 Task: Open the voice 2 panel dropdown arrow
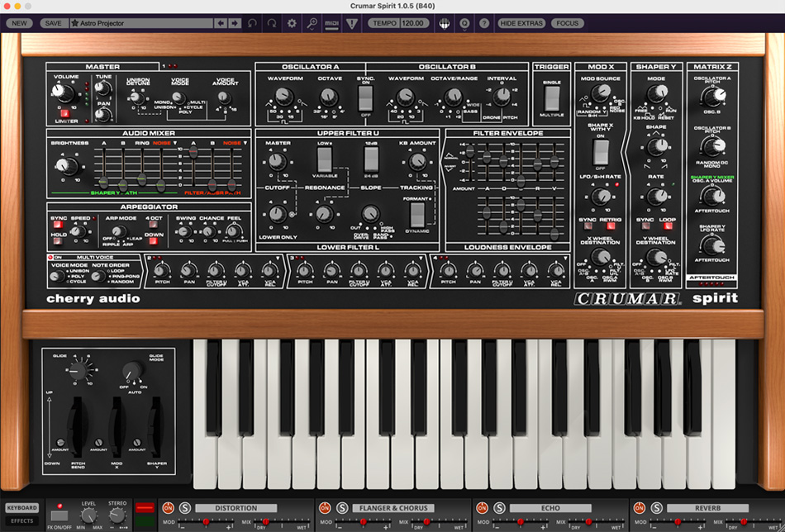coord(278,259)
